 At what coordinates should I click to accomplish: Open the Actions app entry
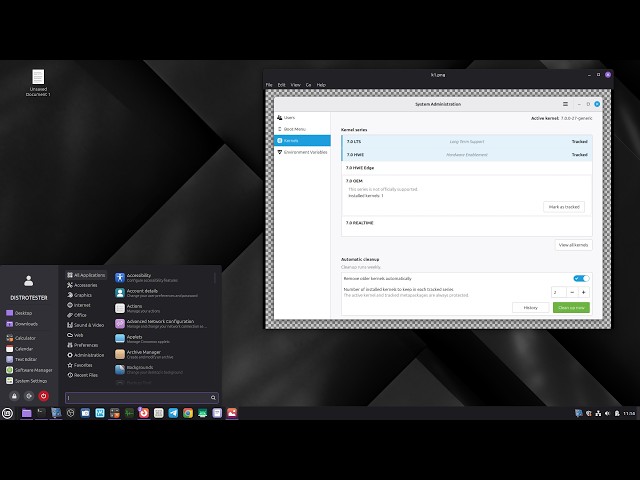(162, 308)
